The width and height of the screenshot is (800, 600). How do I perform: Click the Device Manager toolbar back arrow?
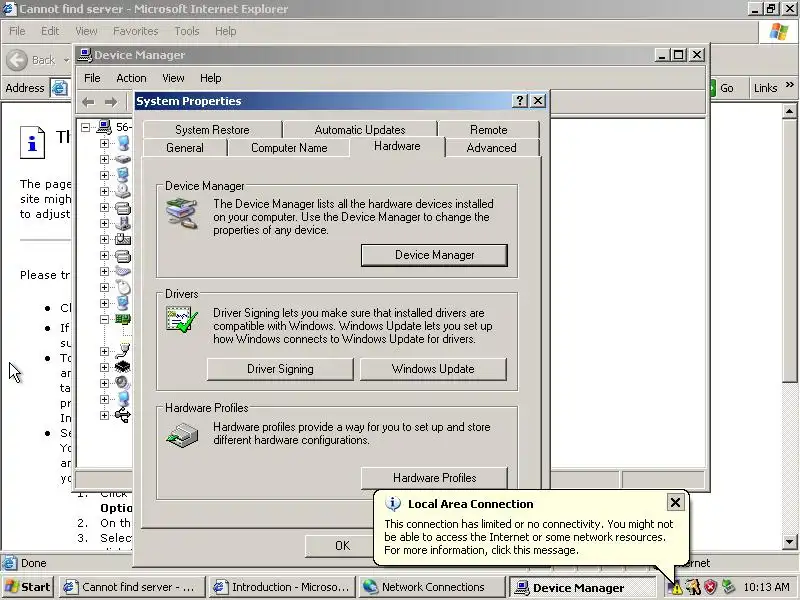click(x=89, y=102)
